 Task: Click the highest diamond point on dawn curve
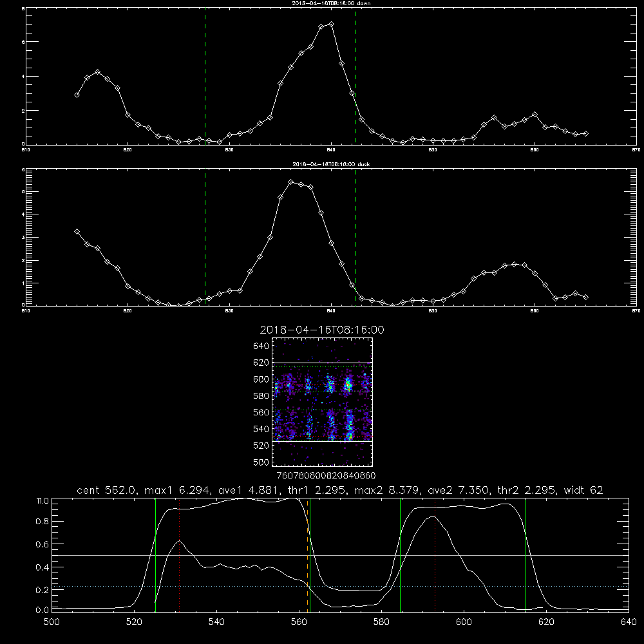pyautogui.click(x=332, y=24)
